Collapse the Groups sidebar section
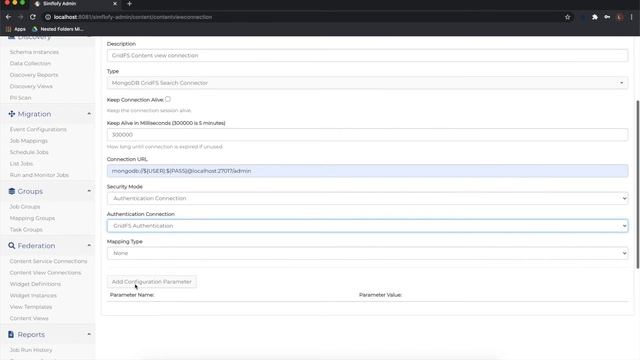The height and width of the screenshot is (360, 640). point(89,191)
